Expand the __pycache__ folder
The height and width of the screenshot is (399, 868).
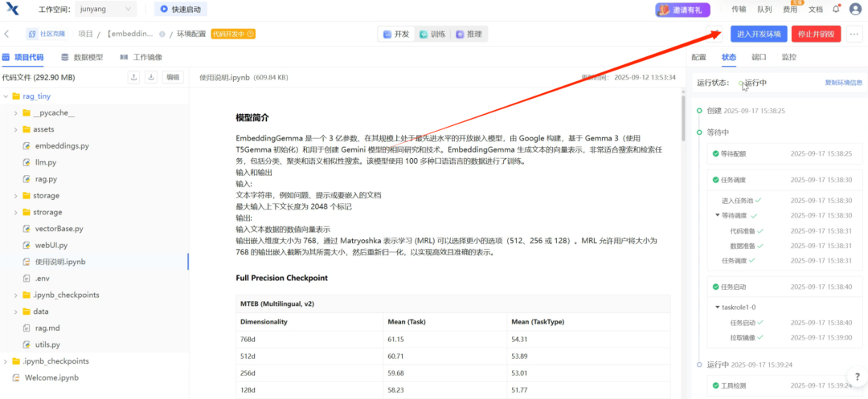[15, 112]
